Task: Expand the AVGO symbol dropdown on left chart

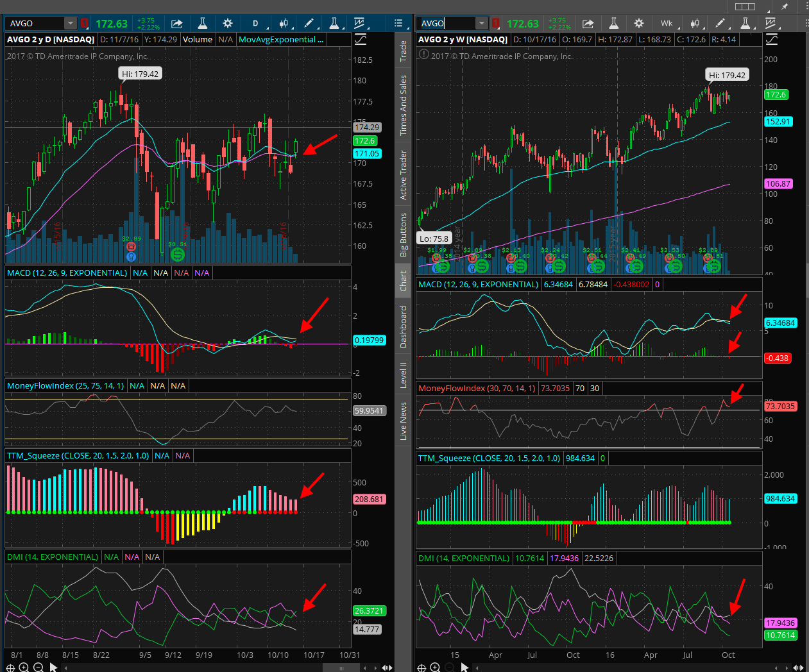Action: [x=70, y=24]
